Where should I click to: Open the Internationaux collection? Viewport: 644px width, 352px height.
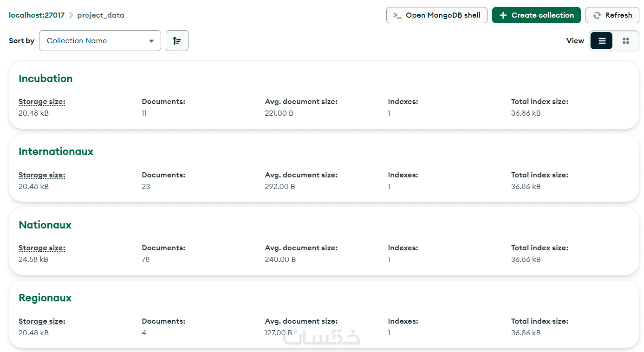56,151
